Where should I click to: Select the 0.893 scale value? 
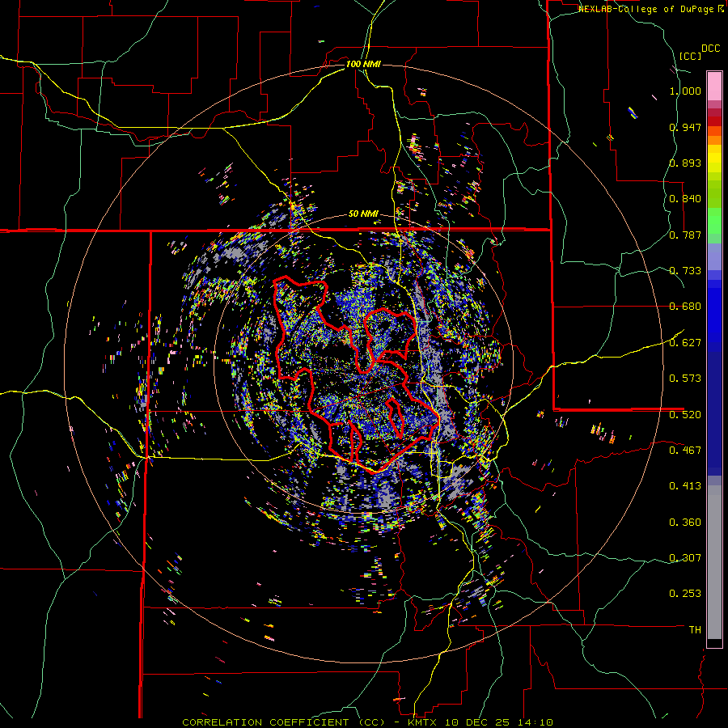pyautogui.click(x=685, y=163)
